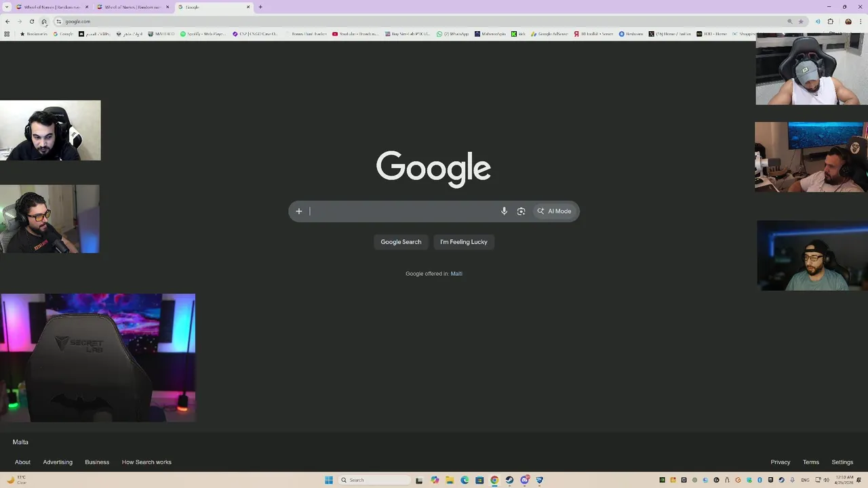Open the WhatsApp bookmark

(x=452, y=34)
